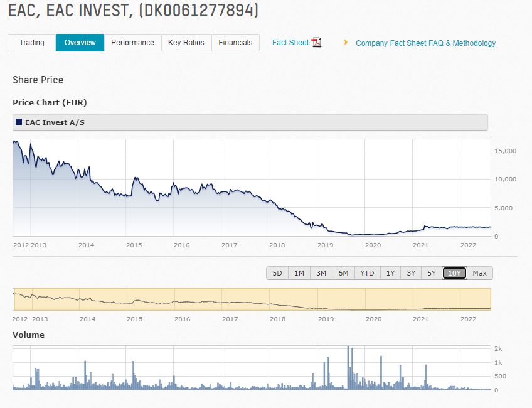Set chart range to 5D
This screenshot has height=408, width=532.
pyautogui.click(x=277, y=273)
